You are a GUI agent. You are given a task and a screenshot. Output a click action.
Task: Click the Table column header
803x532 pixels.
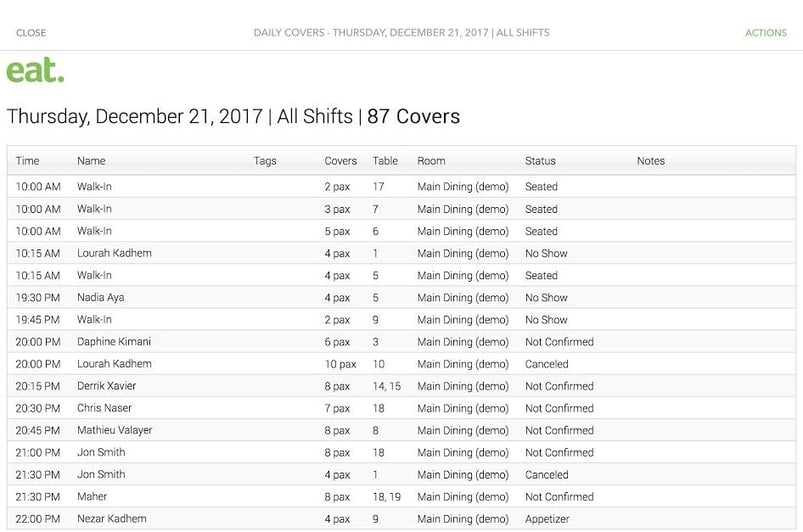click(385, 161)
